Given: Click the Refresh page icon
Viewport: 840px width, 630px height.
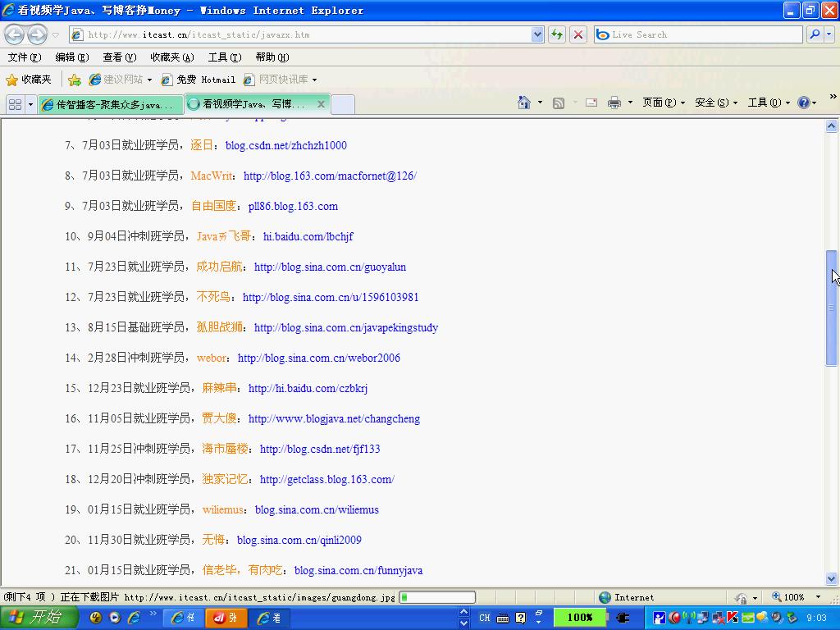Looking at the screenshot, I should click(x=557, y=34).
